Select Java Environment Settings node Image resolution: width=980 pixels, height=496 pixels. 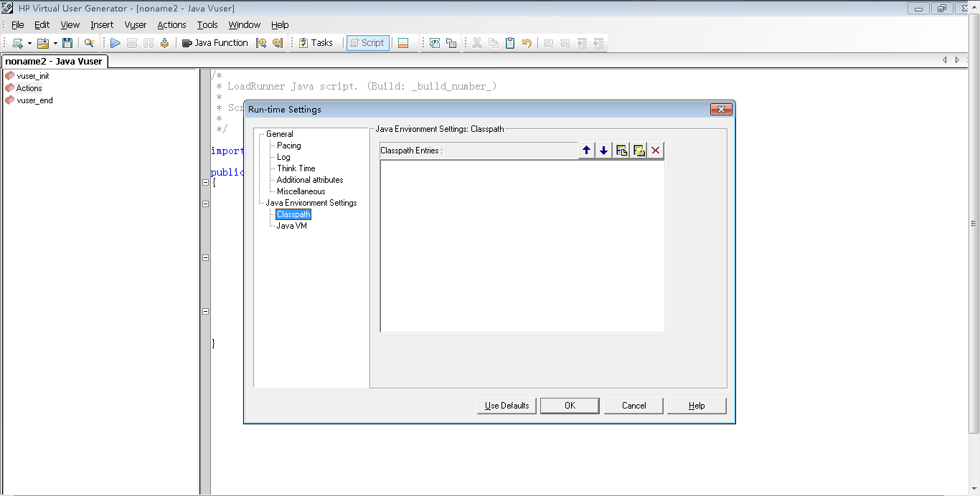tap(311, 203)
